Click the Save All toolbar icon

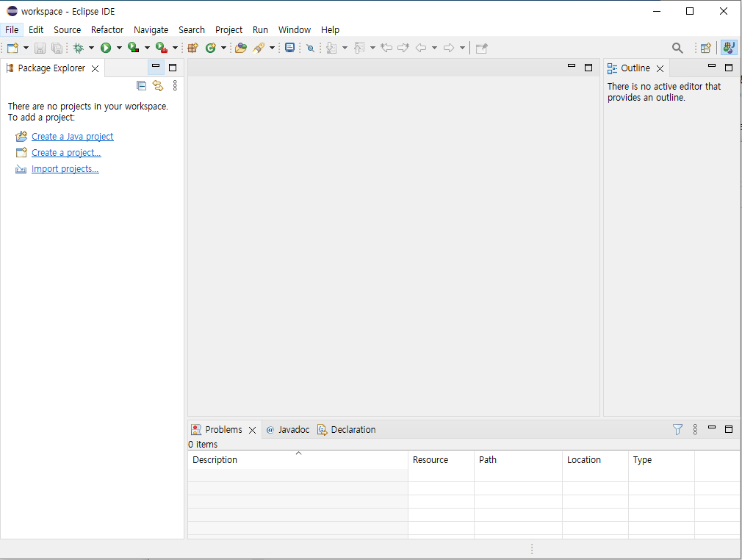57,48
